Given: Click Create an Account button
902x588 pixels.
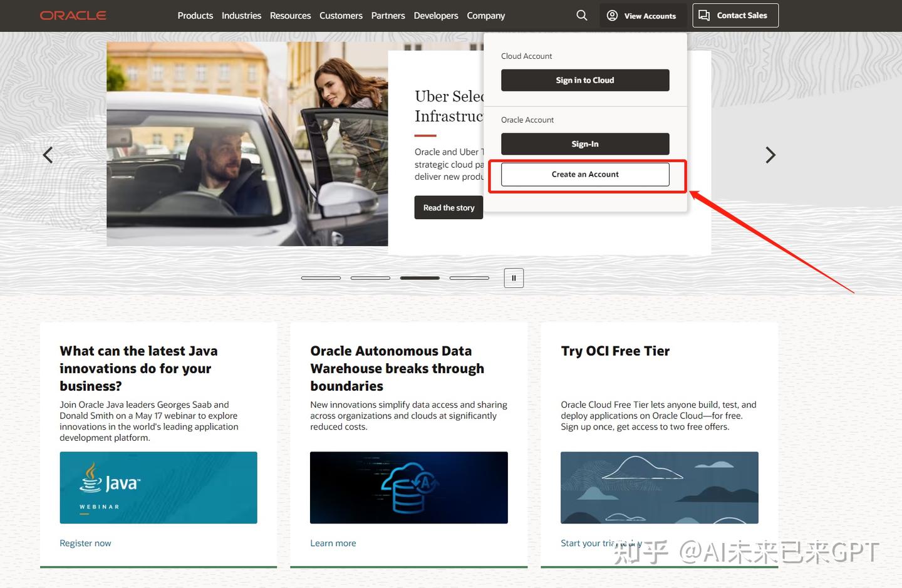Looking at the screenshot, I should tap(585, 175).
